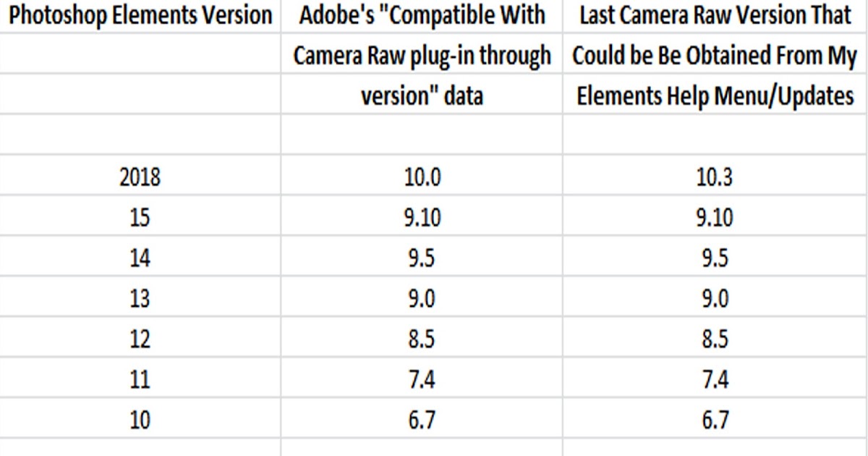This screenshot has width=868, height=456.
Task: Click the 6.7 cell in Adobe's compatibility column
Action: point(422,420)
